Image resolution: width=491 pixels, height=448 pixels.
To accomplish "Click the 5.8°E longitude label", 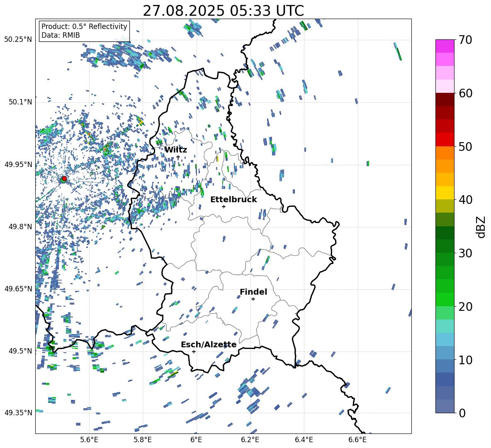I will 143,440.
